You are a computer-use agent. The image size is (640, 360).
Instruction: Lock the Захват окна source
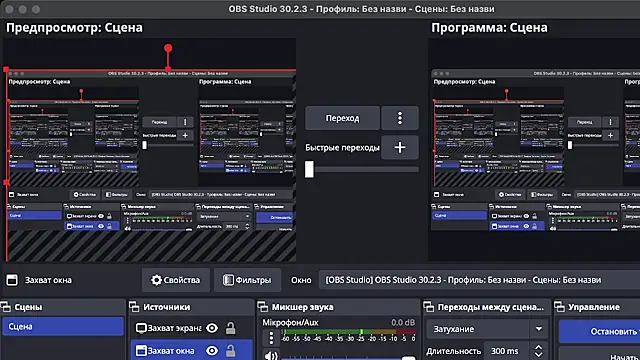pos(231,351)
